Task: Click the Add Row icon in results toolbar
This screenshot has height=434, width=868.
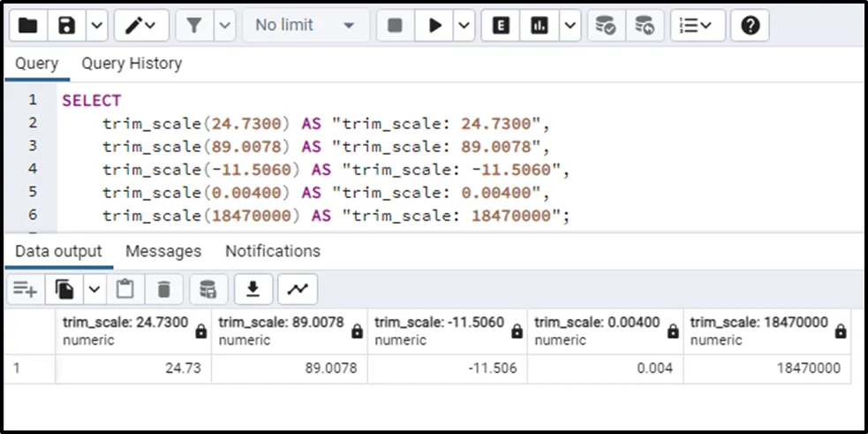Action: (x=25, y=289)
